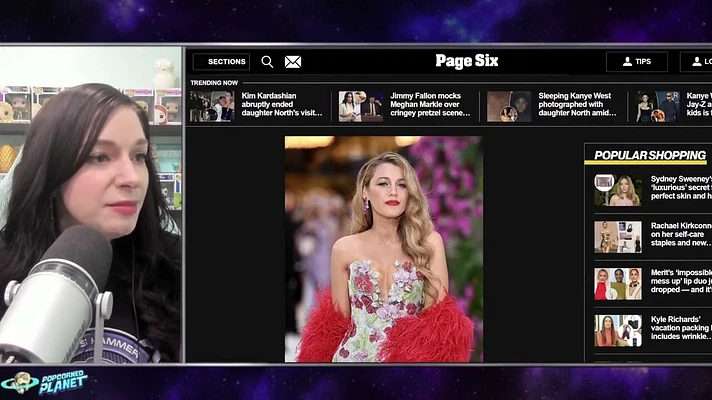Click the Page Six logo
Image resolution: width=712 pixels, height=400 pixels.
click(467, 61)
